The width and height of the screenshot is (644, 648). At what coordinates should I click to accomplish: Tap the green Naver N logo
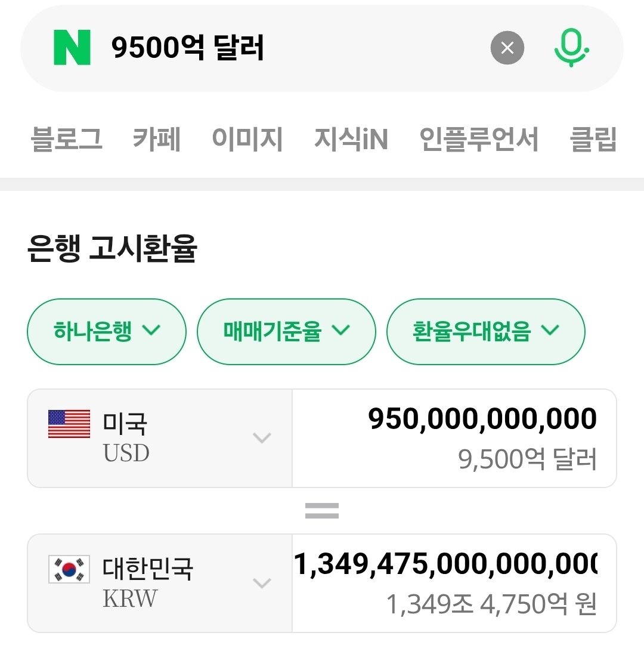72,48
